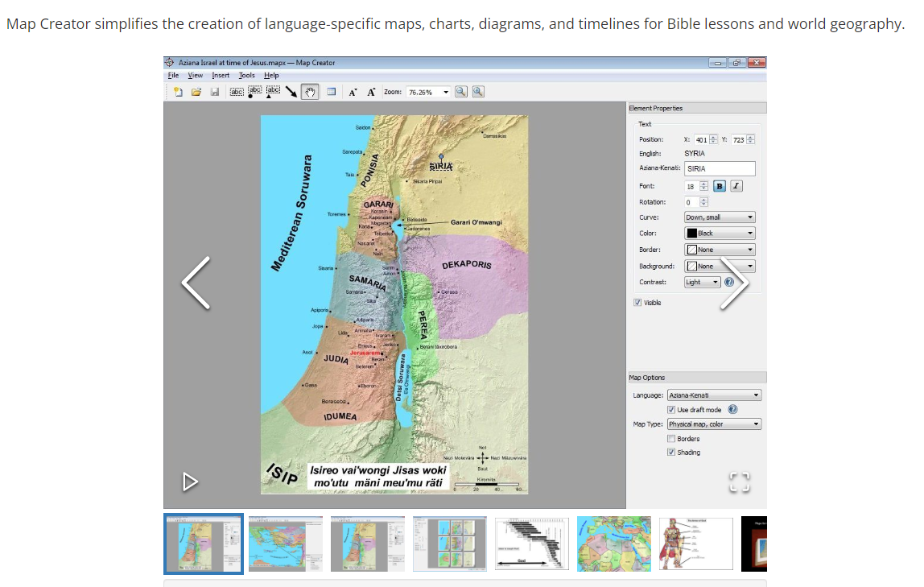Image resolution: width=924 pixels, height=587 pixels.
Task: Open the Tools menu
Action: [246, 75]
